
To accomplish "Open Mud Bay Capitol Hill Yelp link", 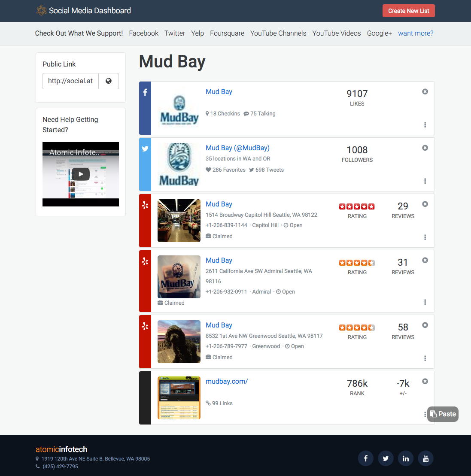I will 219,204.
